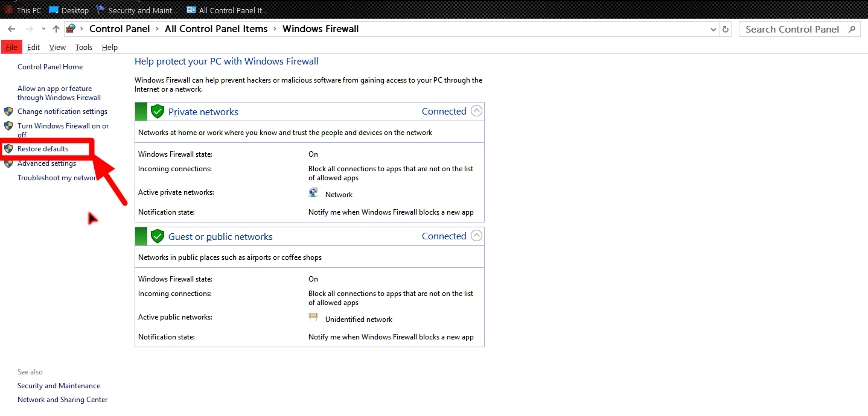Collapse the Private networks section chevron
The width and height of the screenshot is (868, 416).
coord(476,111)
